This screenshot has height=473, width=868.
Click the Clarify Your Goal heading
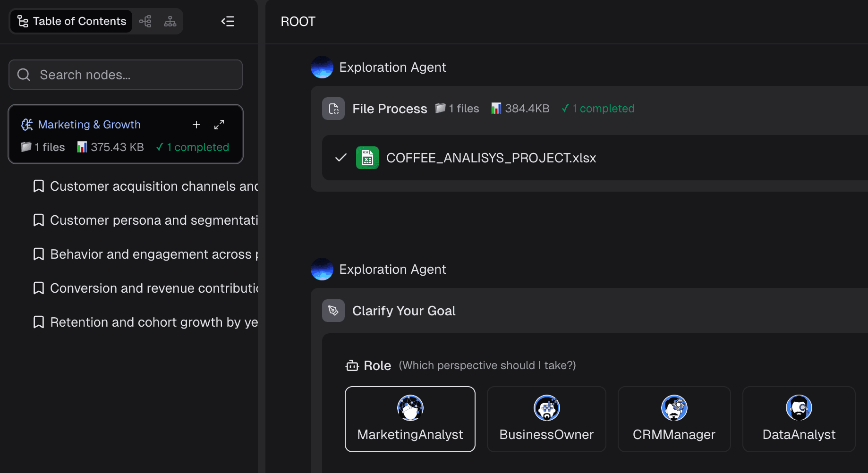pyautogui.click(x=404, y=311)
